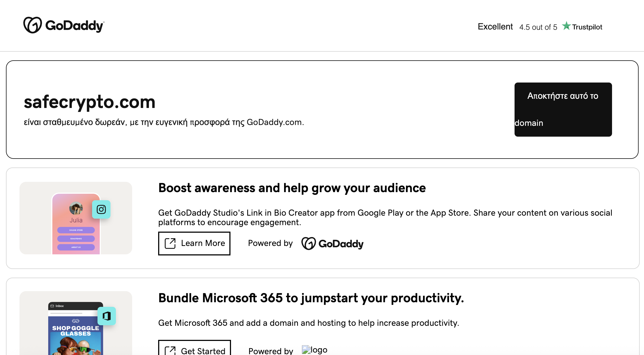Click Julia's profile avatar picture
Screen dimensions: 644x355
pos(76,208)
